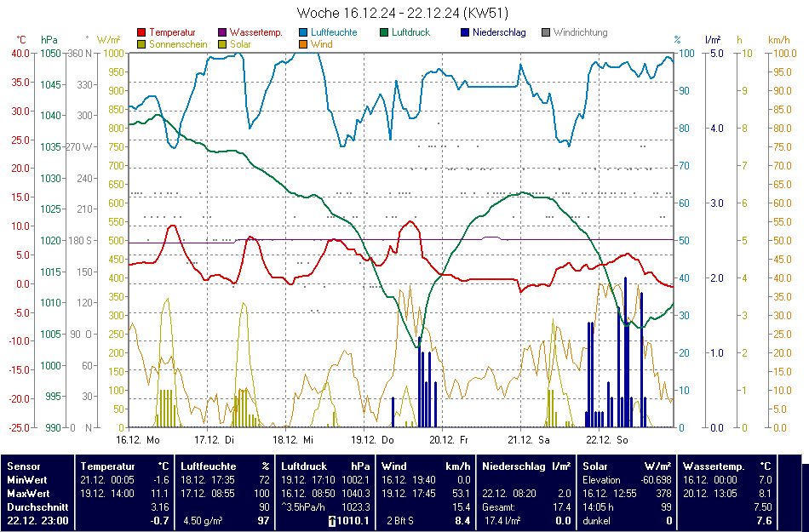
Task: Click the 22.12. 23:00 timestamp row label
Action: [x=37, y=521]
